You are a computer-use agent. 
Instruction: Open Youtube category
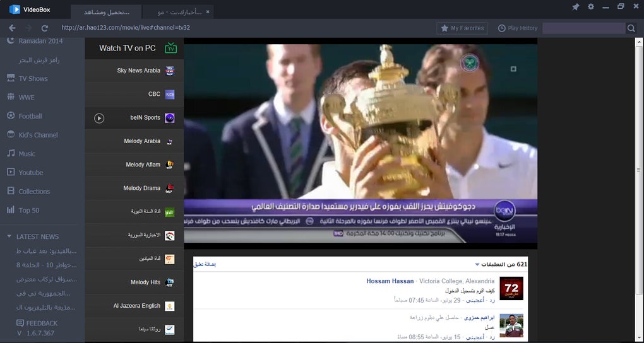(x=30, y=173)
